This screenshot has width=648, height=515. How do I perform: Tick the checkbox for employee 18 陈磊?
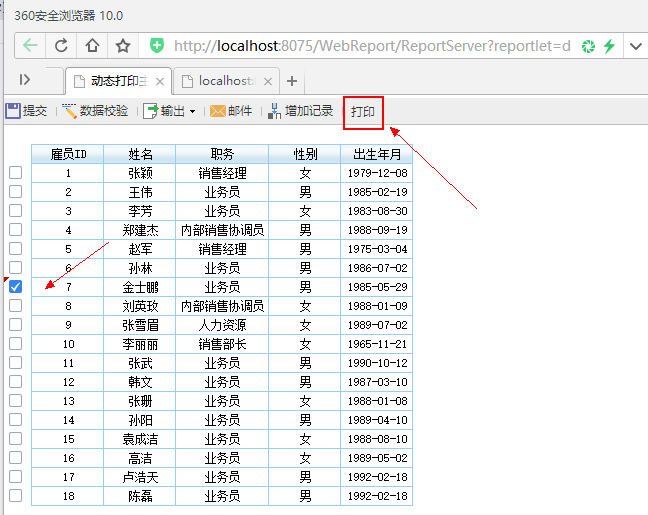(15, 496)
